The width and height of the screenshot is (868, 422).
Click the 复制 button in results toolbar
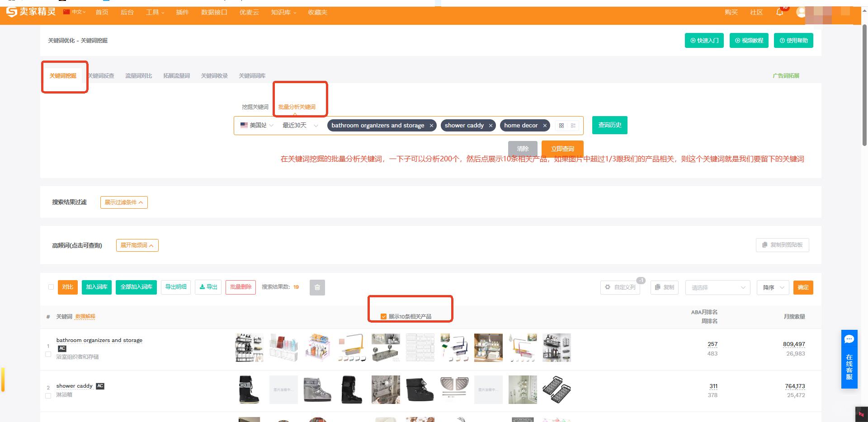(665, 287)
